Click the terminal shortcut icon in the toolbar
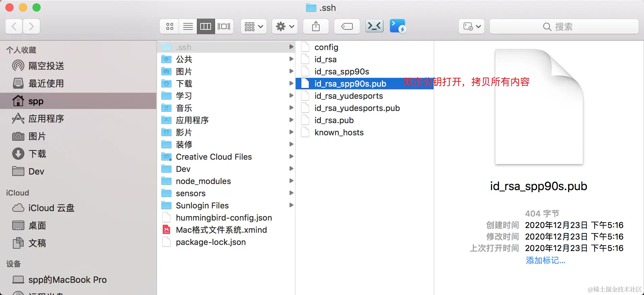644x295 pixels. pos(374,26)
